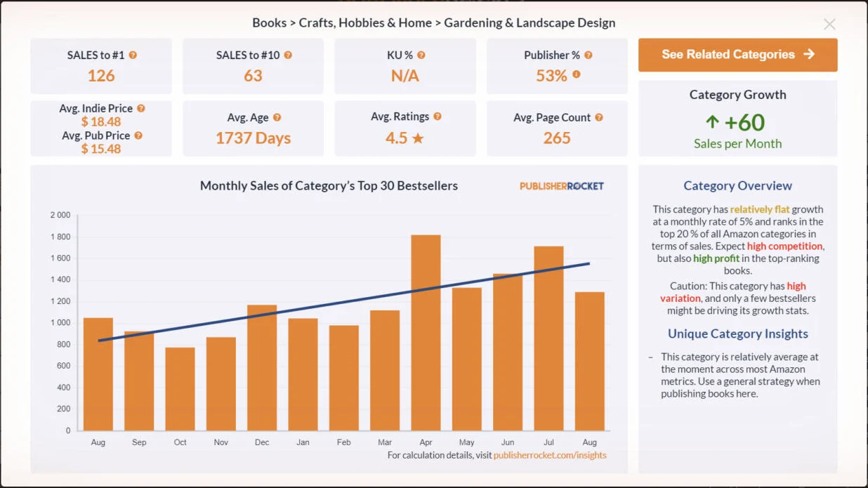868x488 pixels.
Task: Click help icon next to Avg. Page Count
Action: tap(599, 117)
